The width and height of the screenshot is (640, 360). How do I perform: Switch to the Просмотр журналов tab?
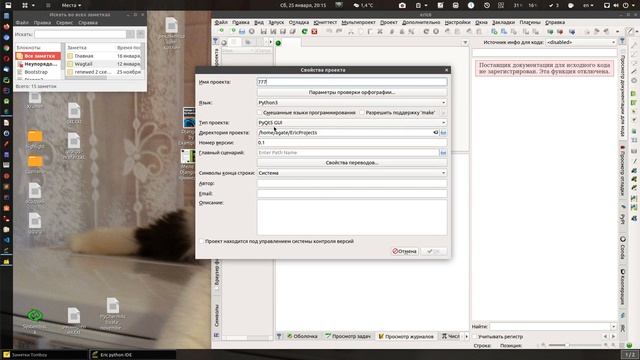[406, 336]
